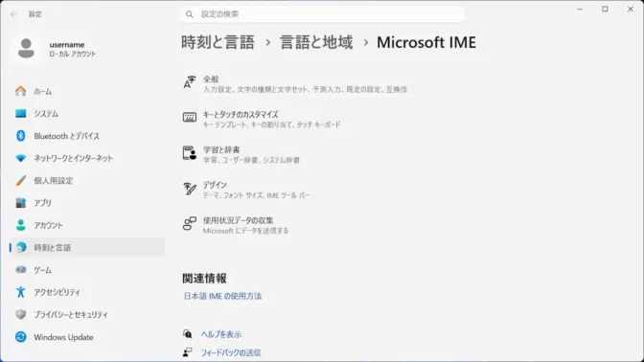Open Bluetooth とデバイス settings
The height and width of the screenshot is (362, 644).
pos(87,136)
